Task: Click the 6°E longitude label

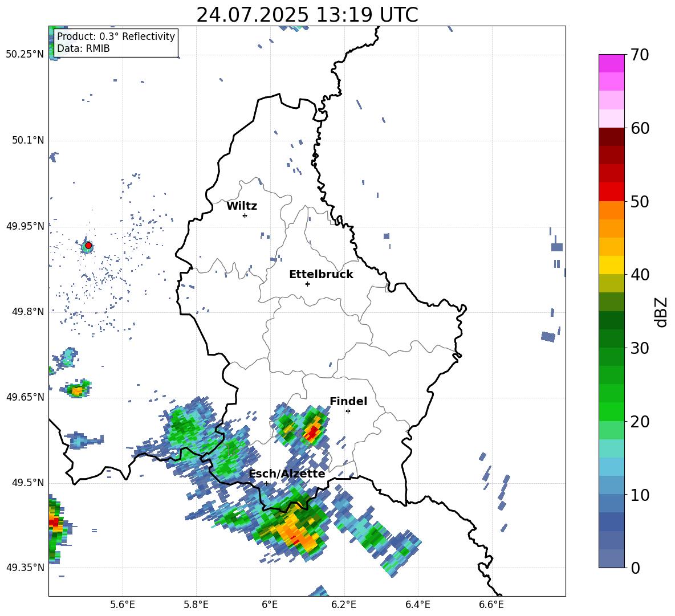Action: coord(270,605)
